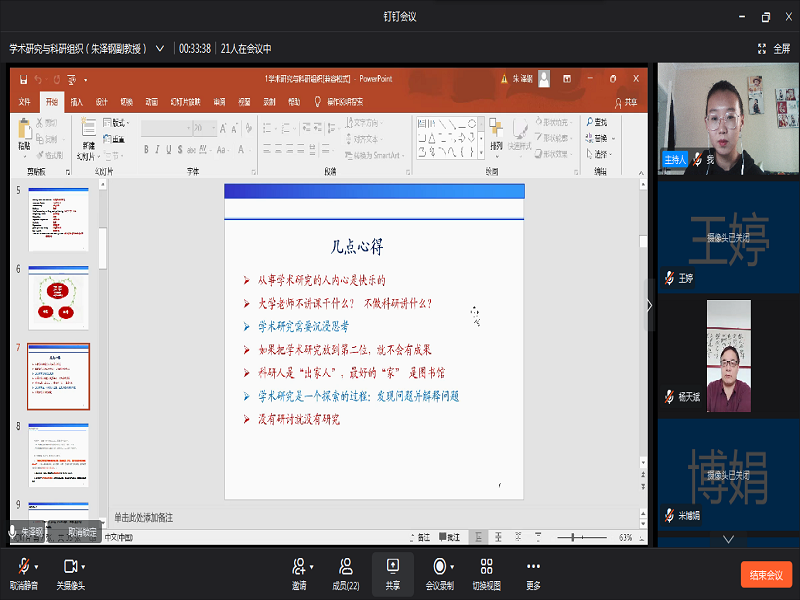Expand the meeting title info dropdown

(x=159, y=48)
